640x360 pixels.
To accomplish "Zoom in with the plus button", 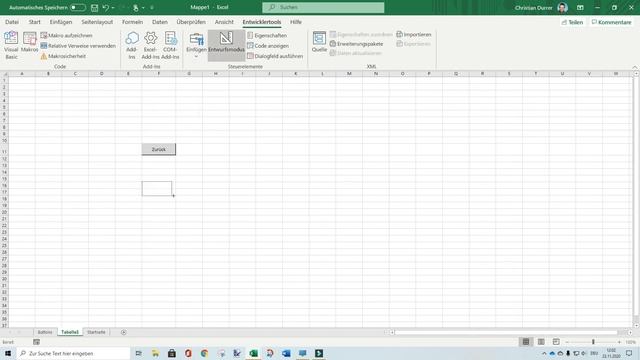I will [619, 342].
